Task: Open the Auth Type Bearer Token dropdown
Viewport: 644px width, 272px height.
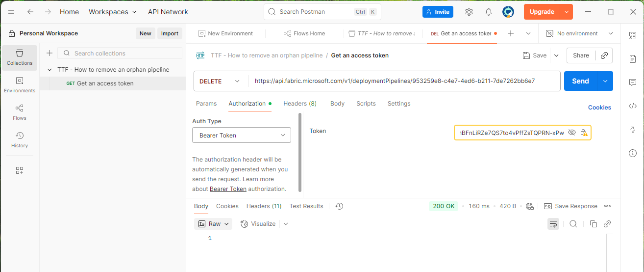Action: (242, 135)
